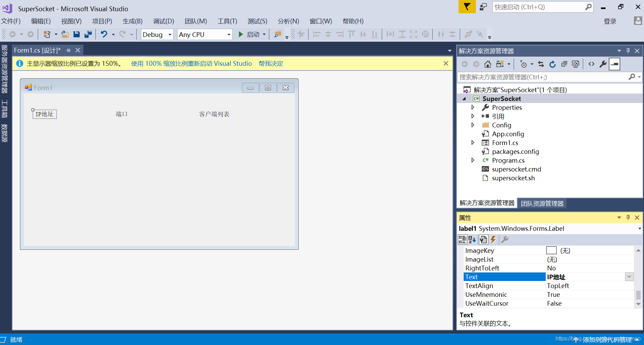
Task: Click the Solution Explorer folder view switch icon
Action: (500, 64)
